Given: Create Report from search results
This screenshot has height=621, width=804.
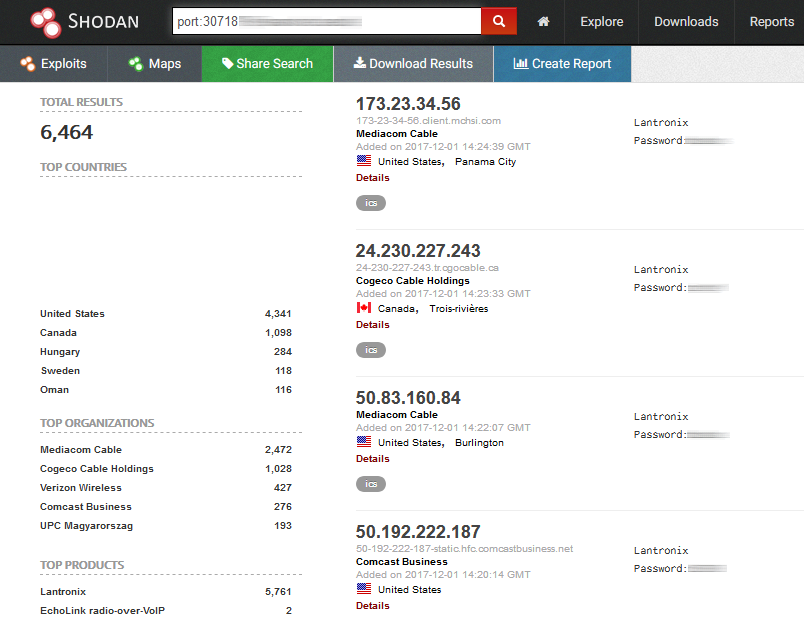Looking at the screenshot, I should pos(562,64).
